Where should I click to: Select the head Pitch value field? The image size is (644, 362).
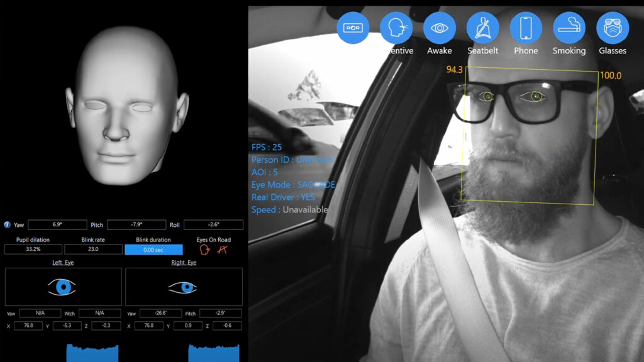136,224
